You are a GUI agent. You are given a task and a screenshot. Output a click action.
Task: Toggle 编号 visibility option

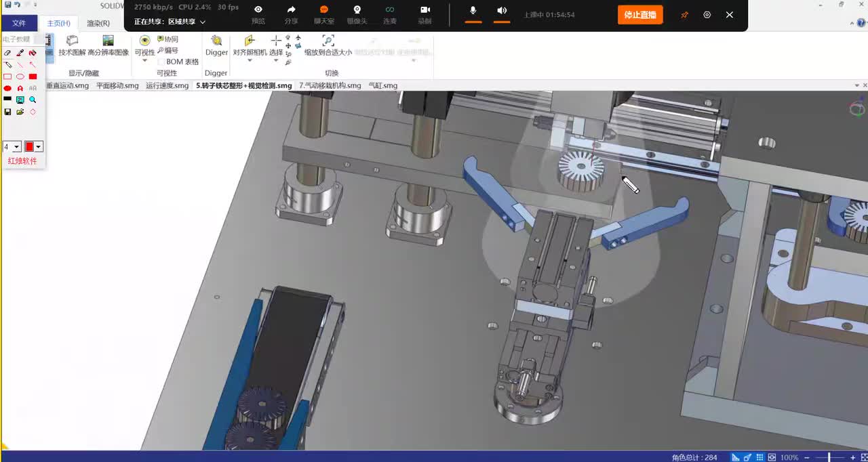click(x=167, y=50)
